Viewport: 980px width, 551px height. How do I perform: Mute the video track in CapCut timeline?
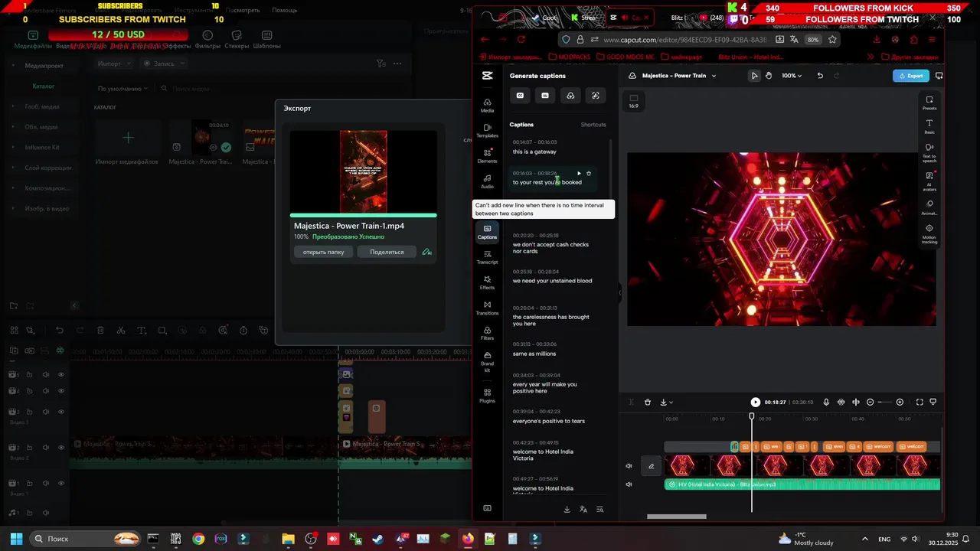pos(629,466)
